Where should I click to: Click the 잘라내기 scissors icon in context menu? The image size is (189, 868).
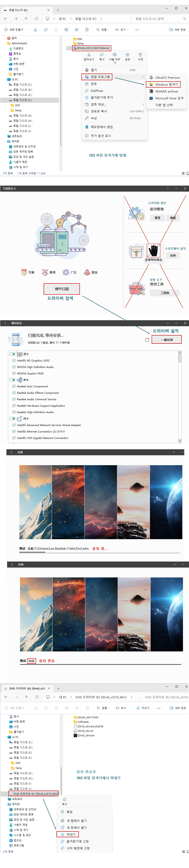89,55
